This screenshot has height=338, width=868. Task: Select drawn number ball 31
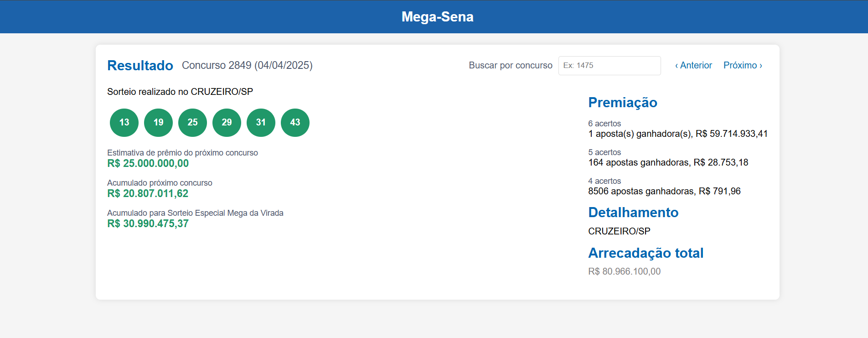pyautogui.click(x=261, y=123)
